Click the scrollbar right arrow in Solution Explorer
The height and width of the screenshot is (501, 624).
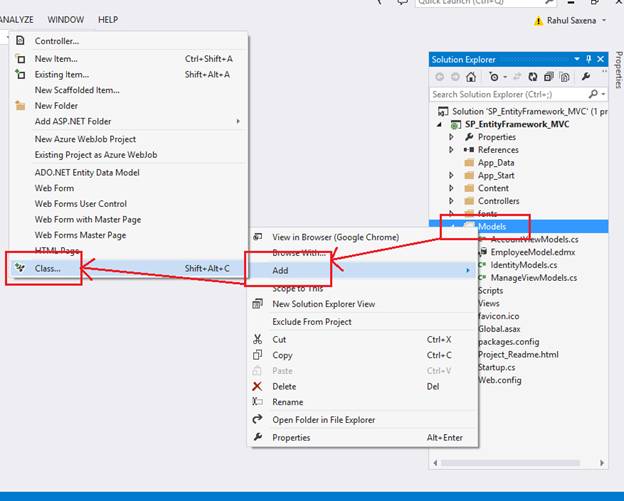[602, 463]
